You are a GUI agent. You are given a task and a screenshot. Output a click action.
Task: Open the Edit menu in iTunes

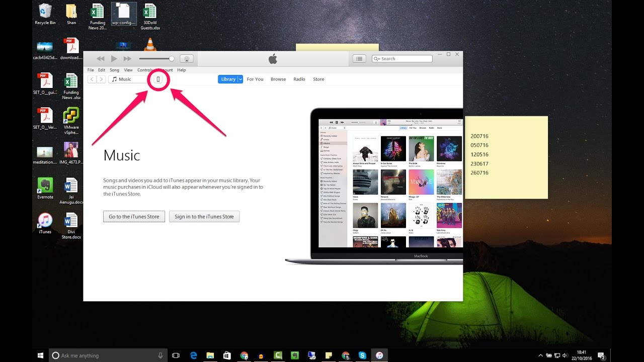(102, 70)
